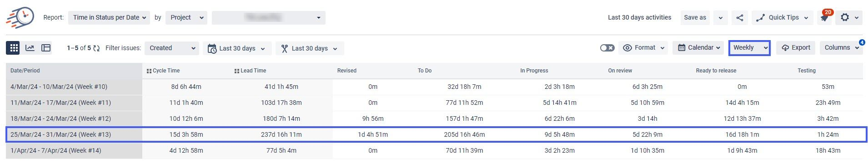Open the Columns menu

coord(841,48)
